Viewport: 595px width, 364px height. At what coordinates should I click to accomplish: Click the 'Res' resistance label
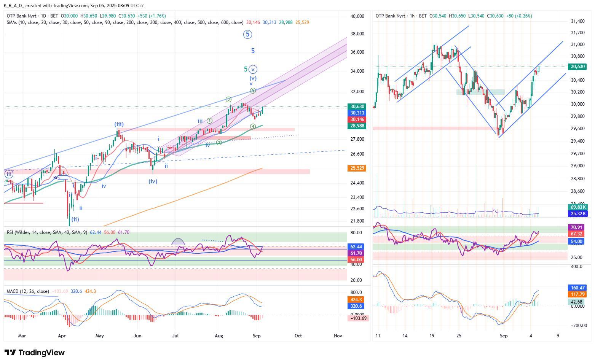pos(57,178)
